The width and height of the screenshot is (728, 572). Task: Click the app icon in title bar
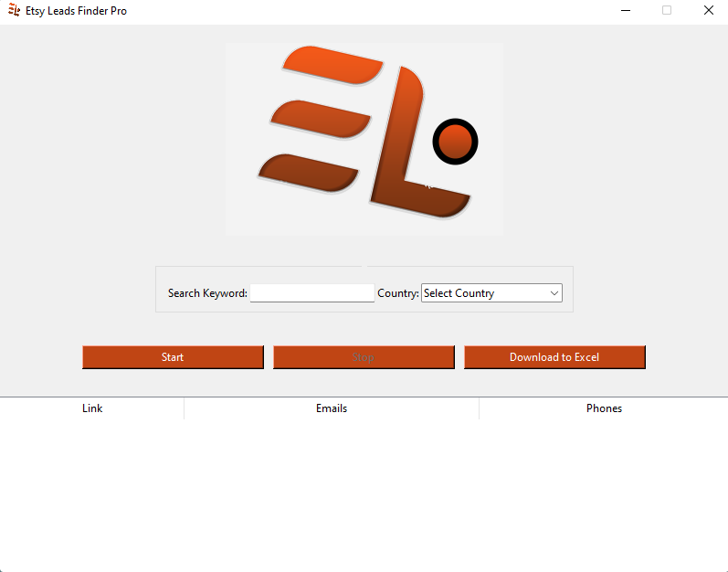click(x=14, y=10)
